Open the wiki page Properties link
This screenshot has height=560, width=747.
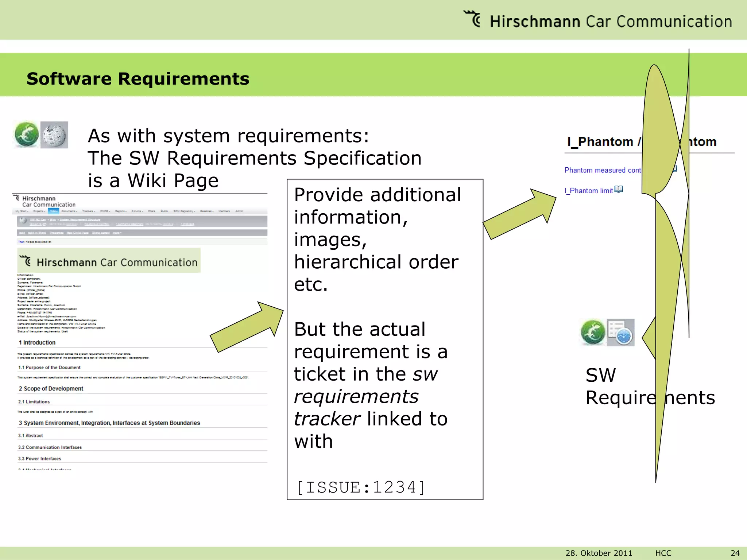pyautogui.click(x=57, y=233)
